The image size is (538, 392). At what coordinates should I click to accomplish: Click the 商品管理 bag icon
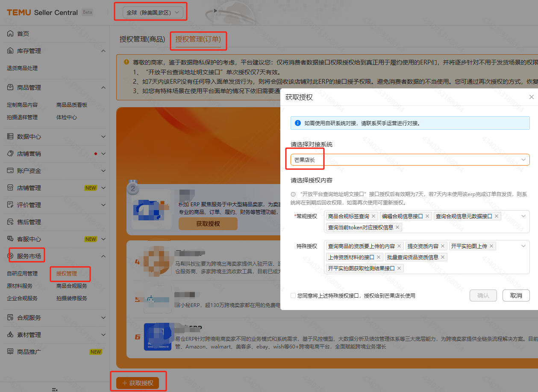coord(10,88)
